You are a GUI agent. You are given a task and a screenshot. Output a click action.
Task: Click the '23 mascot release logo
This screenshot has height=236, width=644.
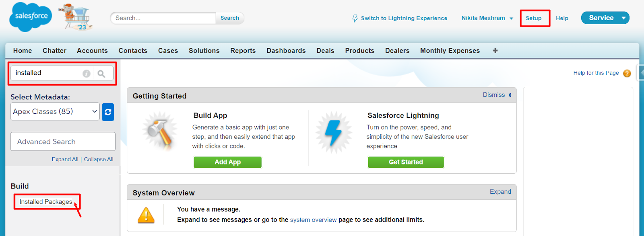(76, 17)
